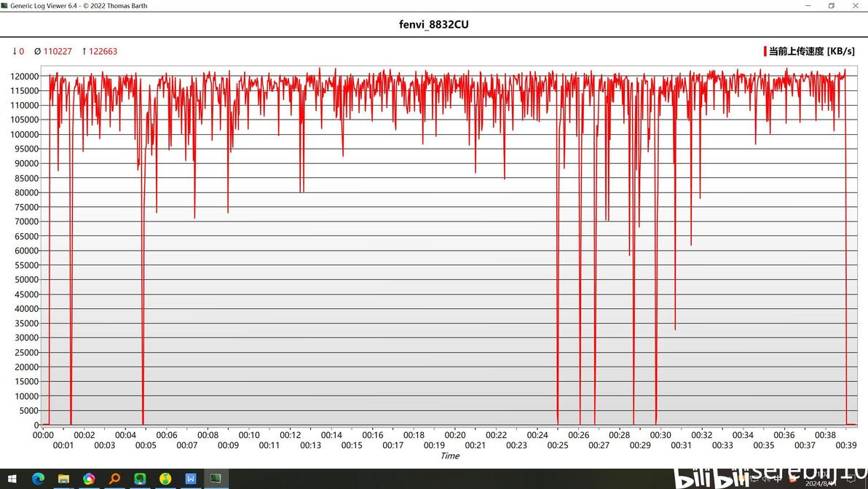The image size is (868, 489).
Task: Click the 50000 y-axis label
Action: [26, 280]
